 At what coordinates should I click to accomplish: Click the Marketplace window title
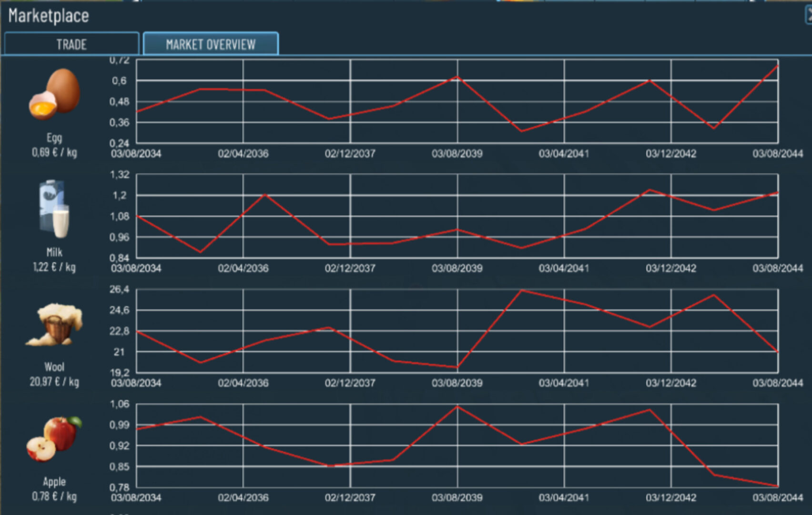point(49,16)
